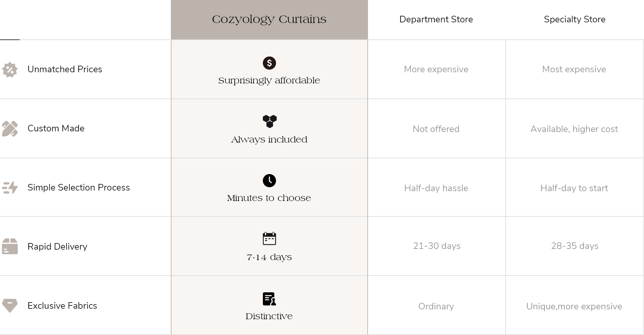The width and height of the screenshot is (644, 335).
Task: Click the Half-day hassle cell
Action: pyautogui.click(x=437, y=188)
